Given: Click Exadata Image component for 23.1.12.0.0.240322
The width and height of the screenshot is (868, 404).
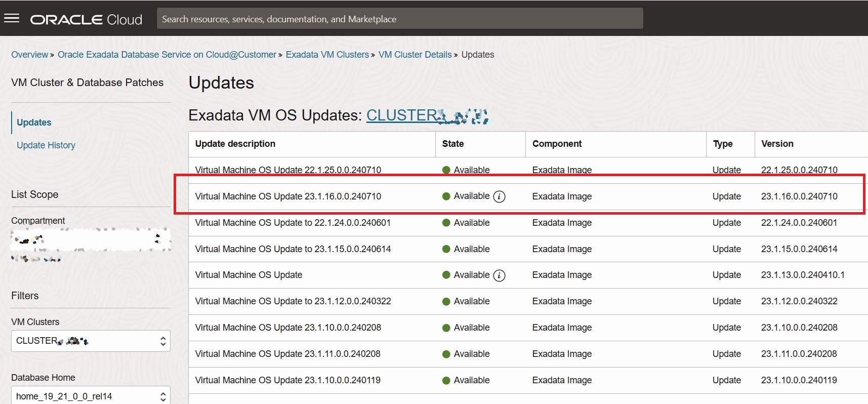Looking at the screenshot, I should tap(562, 301).
